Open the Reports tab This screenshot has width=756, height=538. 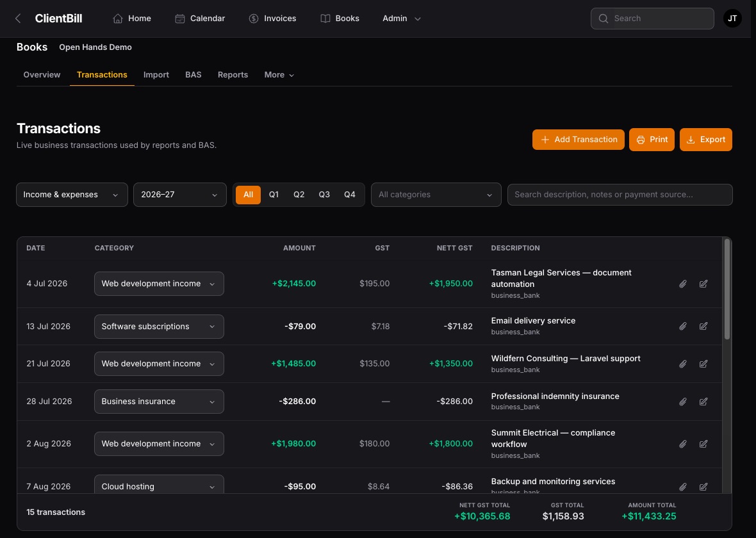click(233, 75)
